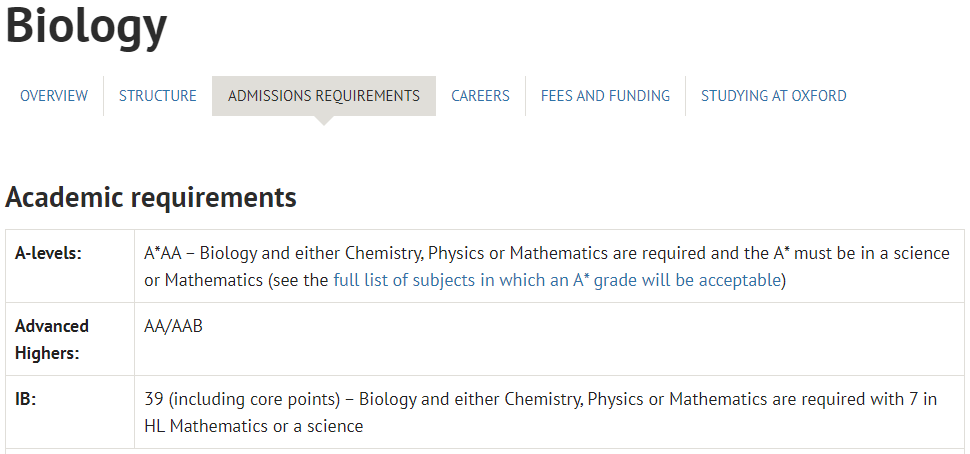Open the Fees and Funding tab
Viewport: 970px width, 454px height.
click(x=605, y=96)
